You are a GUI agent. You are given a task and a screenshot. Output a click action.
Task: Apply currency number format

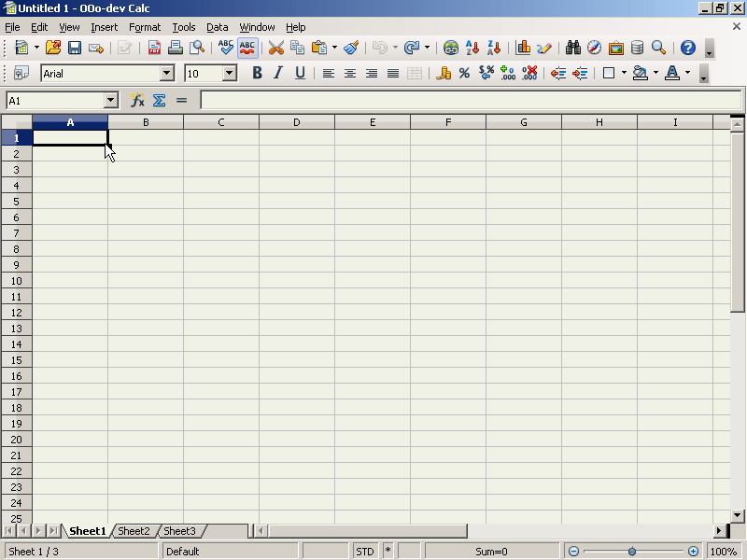[444, 74]
